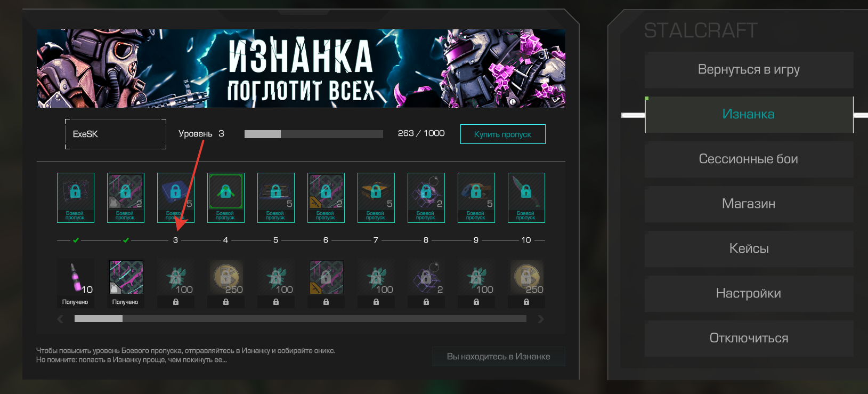Click the right arrow to show further rewards
This screenshot has height=394, width=868.
541,319
